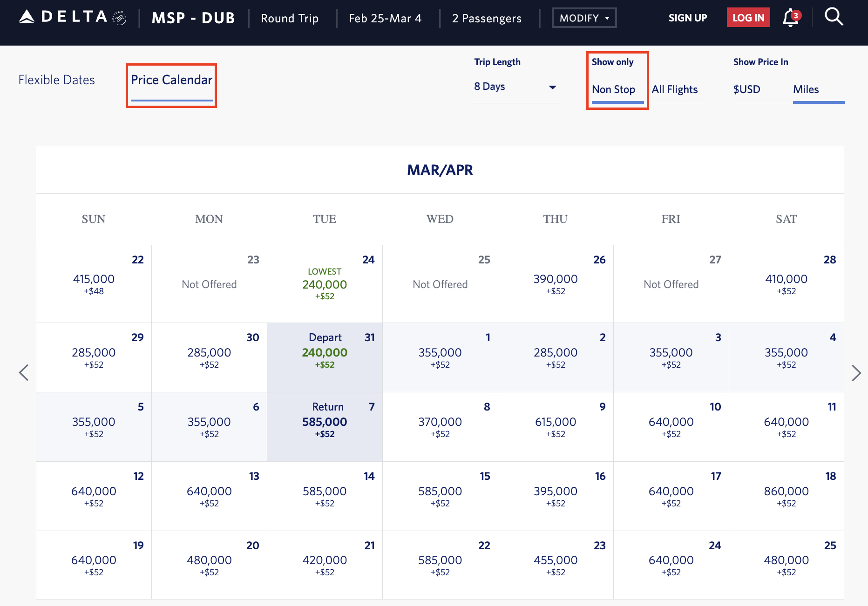Screen dimensions: 868x606
Task: Show Non Stop flights only
Action: [x=613, y=89]
